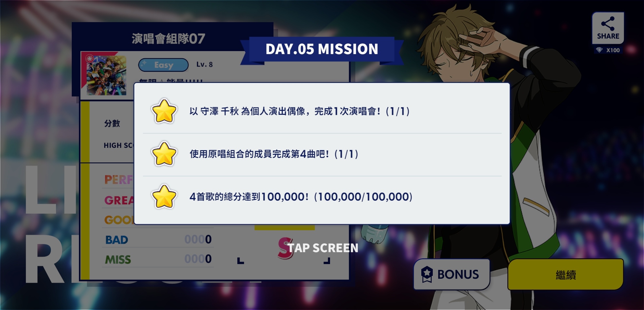644x310 pixels.
Task: Click the mission text about 守澤 千秋
Action: [x=299, y=111]
